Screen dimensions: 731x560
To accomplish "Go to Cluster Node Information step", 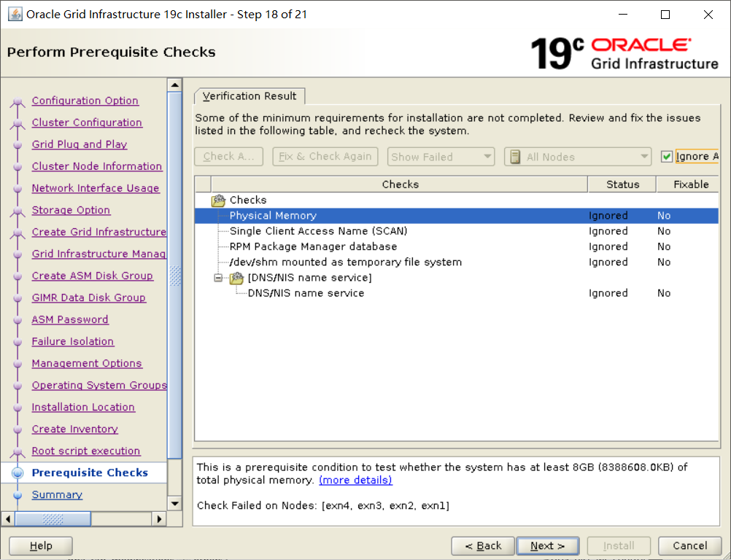I will [x=97, y=166].
